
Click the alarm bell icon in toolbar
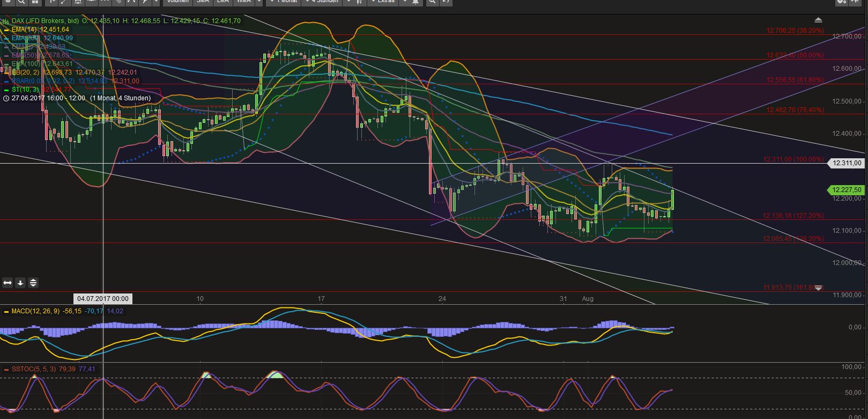click(x=416, y=2)
